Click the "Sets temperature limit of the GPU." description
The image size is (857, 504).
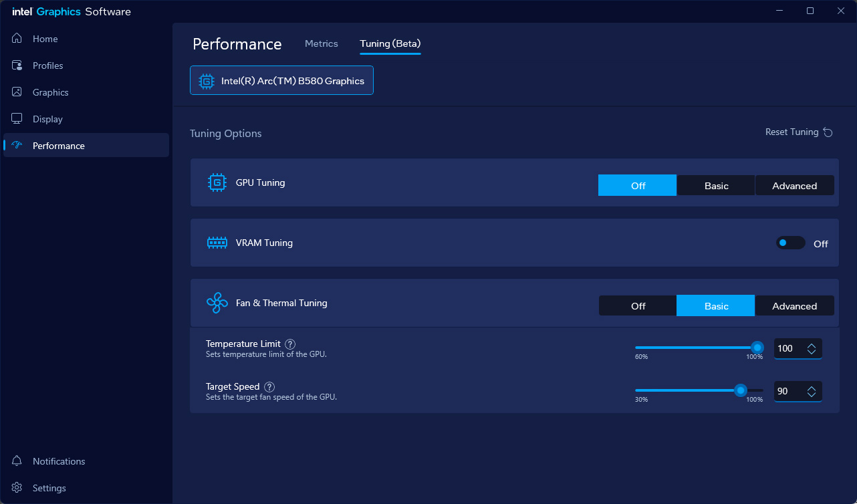pos(266,354)
